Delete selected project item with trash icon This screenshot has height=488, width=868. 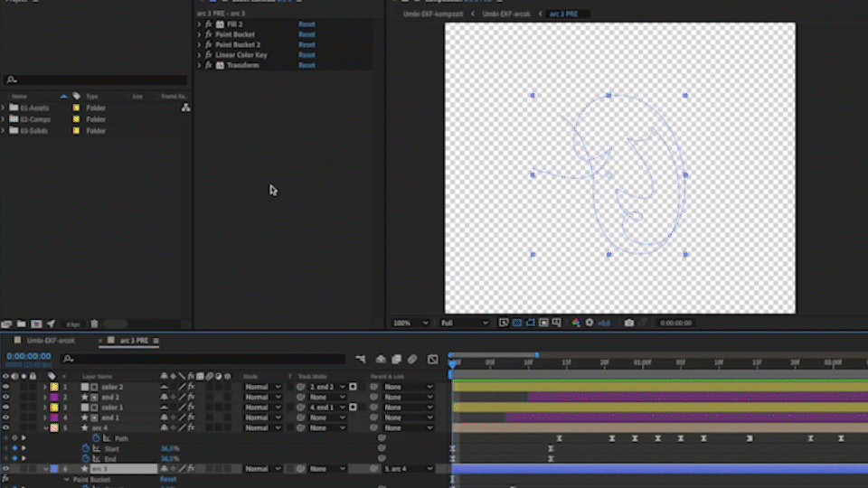pyautogui.click(x=94, y=324)
